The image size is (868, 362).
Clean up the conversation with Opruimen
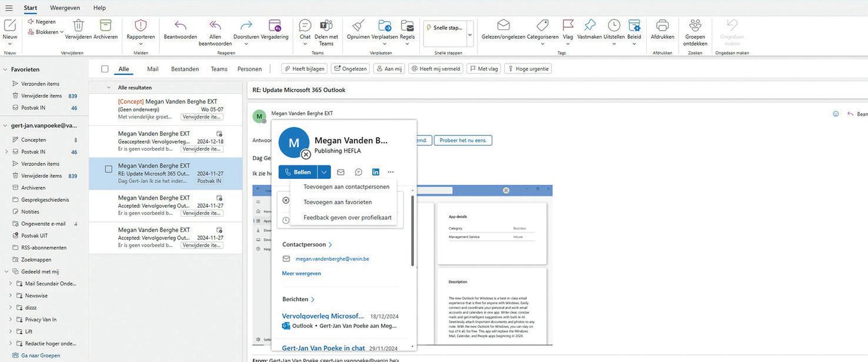coord(358,25)
